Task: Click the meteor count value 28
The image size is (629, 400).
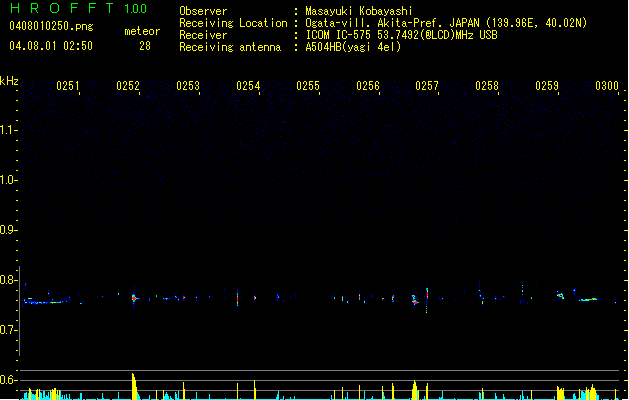Action: coord(145,46)
